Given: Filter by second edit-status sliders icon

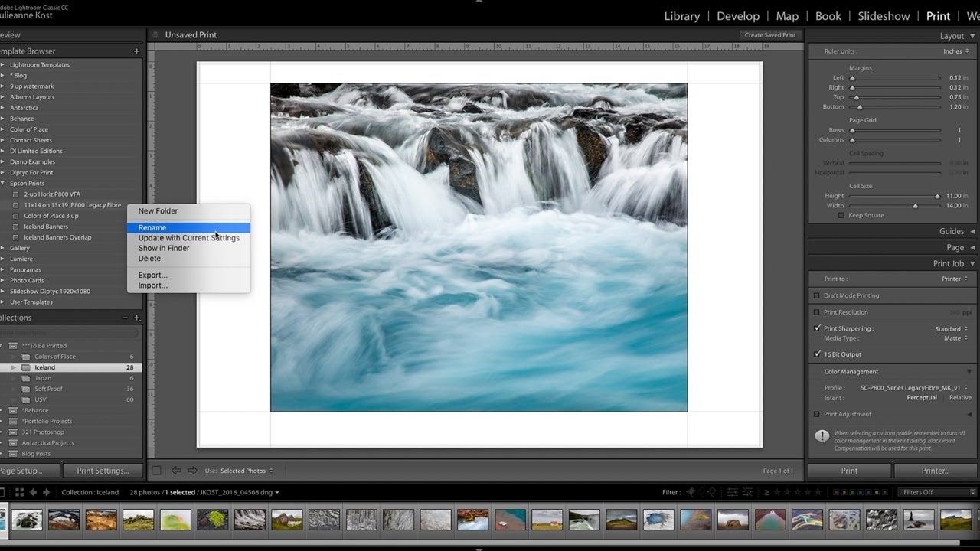Looking at the screenshot, I should (747, 492).
